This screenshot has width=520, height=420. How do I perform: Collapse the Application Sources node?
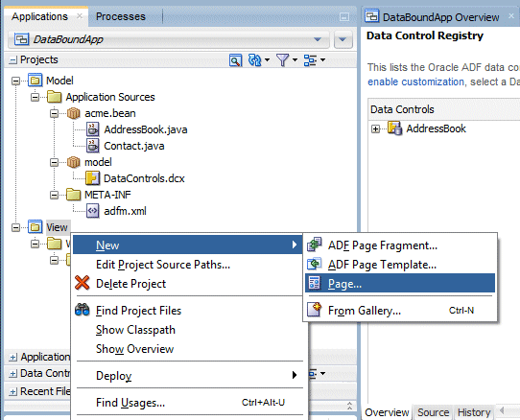(35, 97)
